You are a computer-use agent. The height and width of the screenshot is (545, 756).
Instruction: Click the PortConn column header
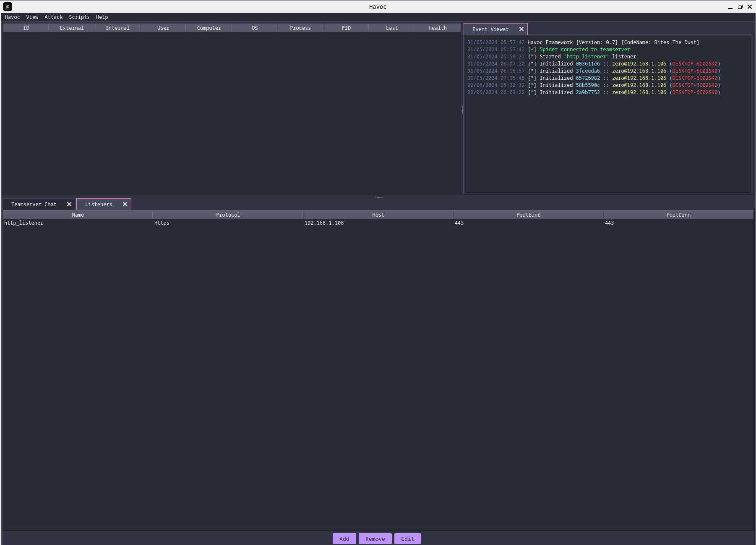point(678,215)
